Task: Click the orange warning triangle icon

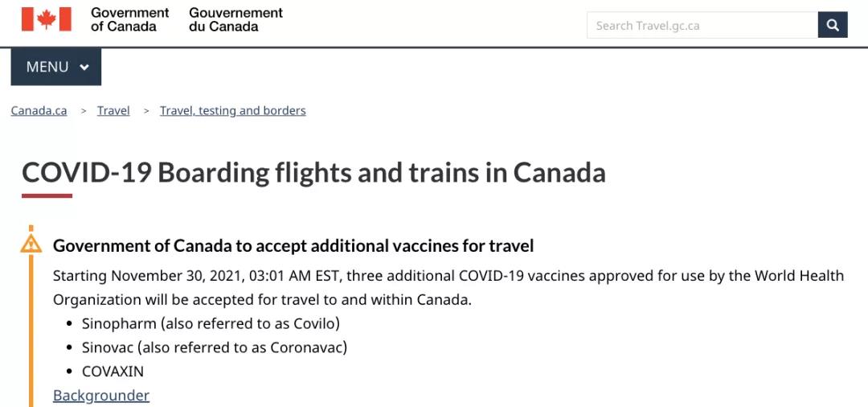Action: (31, 243)
